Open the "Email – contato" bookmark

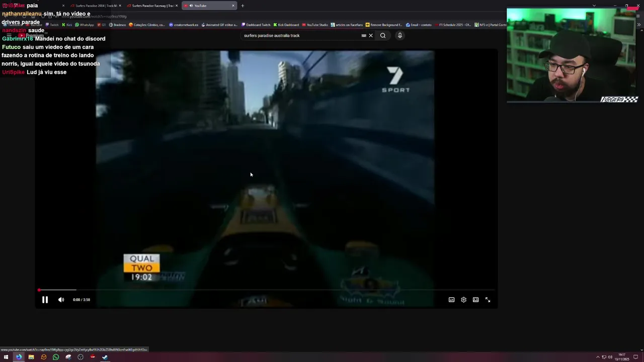point(419,25)
